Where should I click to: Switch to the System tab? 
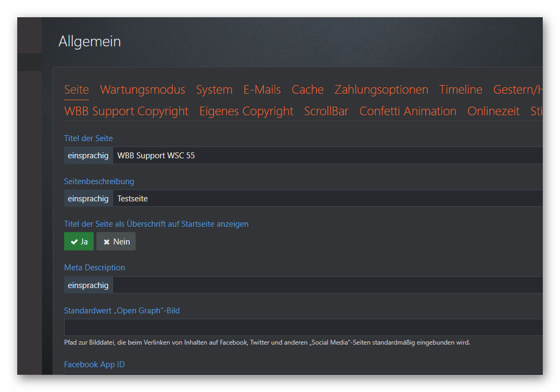click(x=214, y=90)
